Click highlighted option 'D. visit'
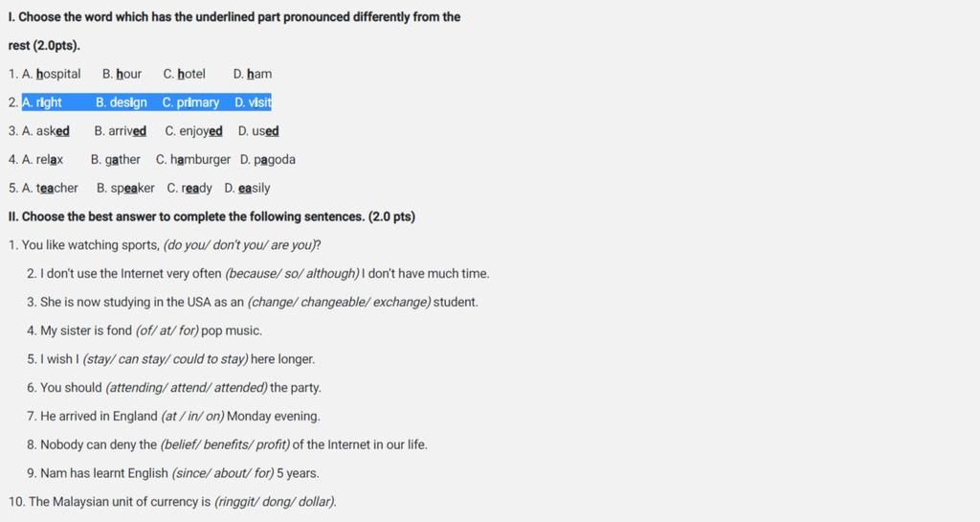The height and width of the screenshot is (522, 980). 253,102
